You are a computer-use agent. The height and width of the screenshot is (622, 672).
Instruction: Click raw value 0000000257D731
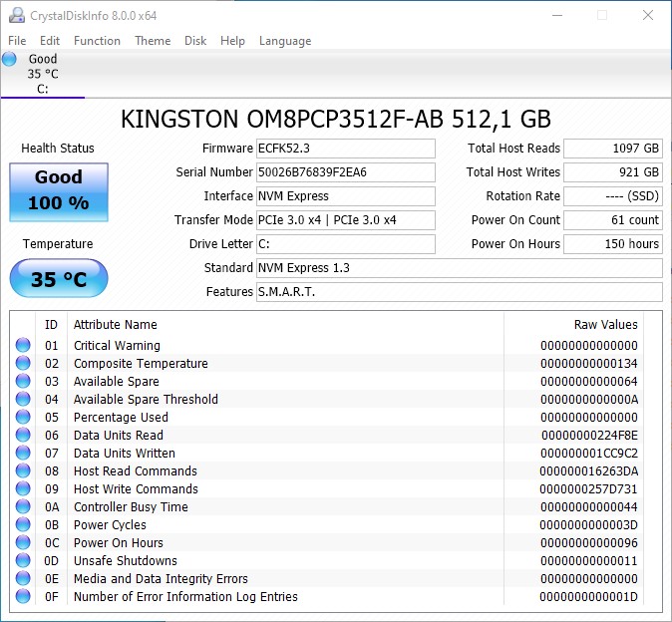tap(588, 489)
